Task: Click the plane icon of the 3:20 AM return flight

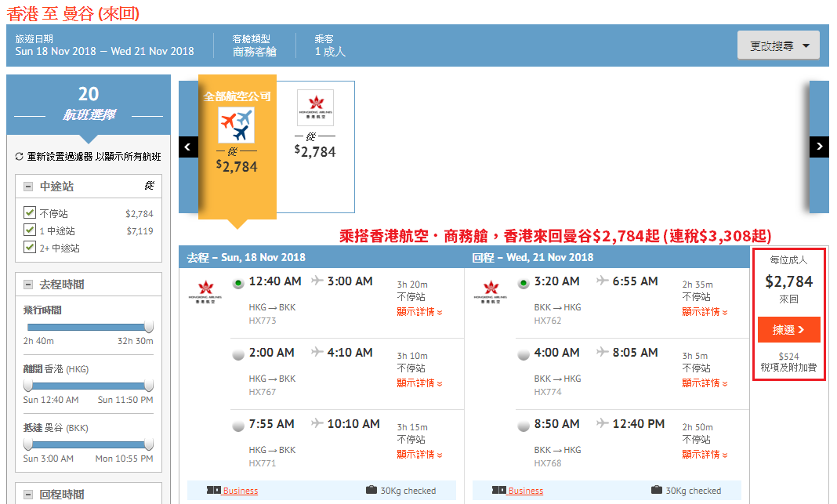Action: pos(603,281)
